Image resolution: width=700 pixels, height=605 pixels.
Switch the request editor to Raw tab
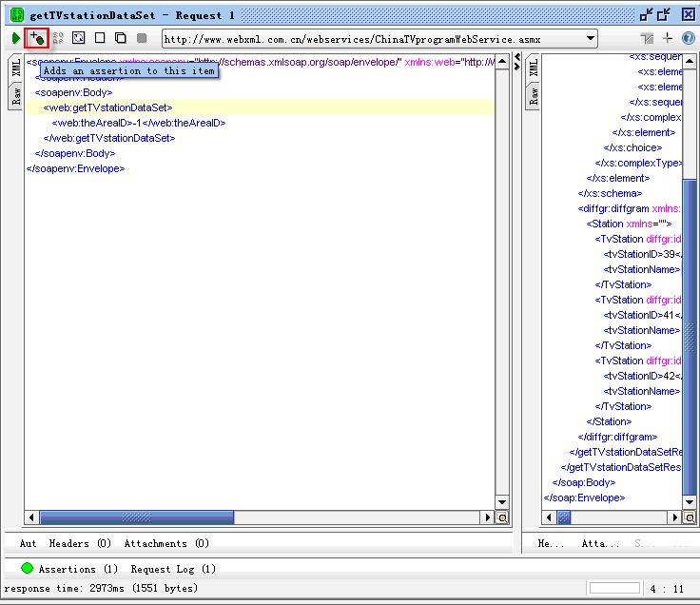[x=16, y=94]
